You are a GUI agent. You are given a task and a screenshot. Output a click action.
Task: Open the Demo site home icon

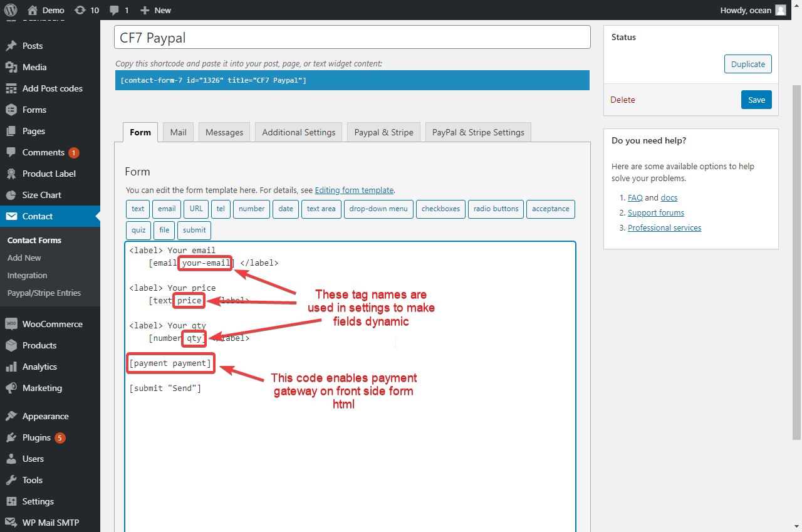(x=33, y=10)
